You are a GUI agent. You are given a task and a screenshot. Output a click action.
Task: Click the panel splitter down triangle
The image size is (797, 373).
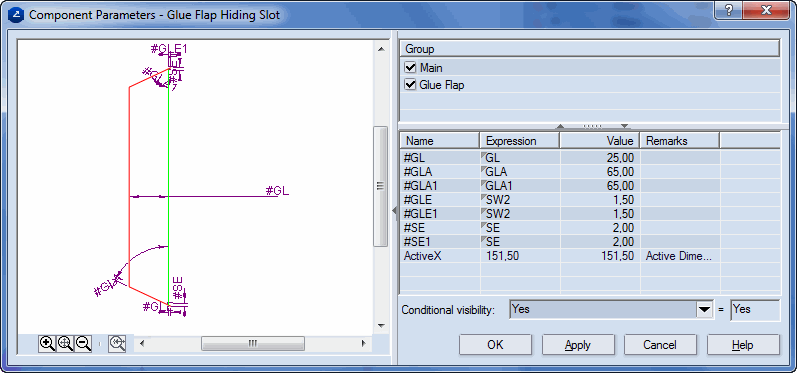(625, 126)
